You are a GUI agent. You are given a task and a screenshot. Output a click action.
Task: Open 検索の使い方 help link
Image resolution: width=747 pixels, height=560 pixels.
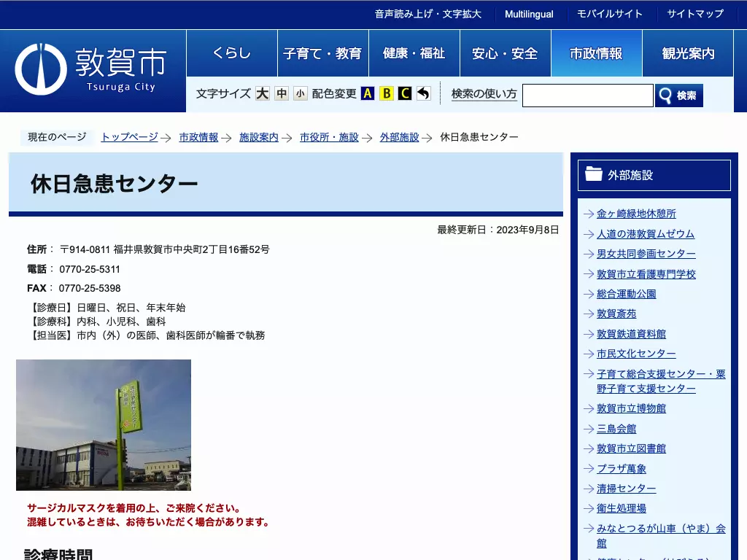pyautogui.click(x=484, y=94)
